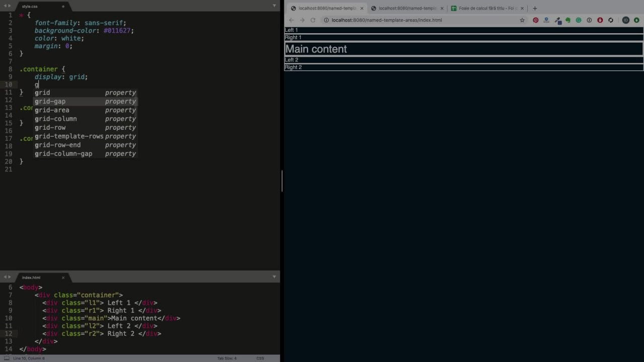Select the index.html editor tab
This screenshot has height=362, width=644.
point(31,278)
